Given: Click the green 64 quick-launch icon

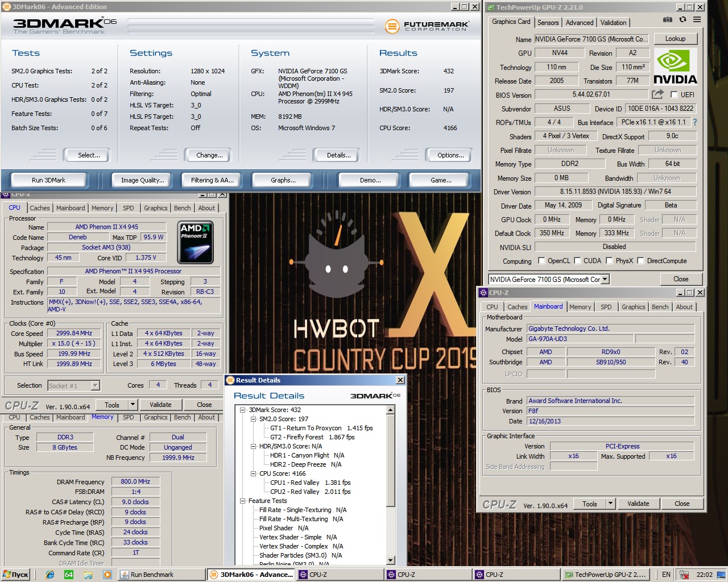Looking at the screenshot, I should tap(69, 575).
